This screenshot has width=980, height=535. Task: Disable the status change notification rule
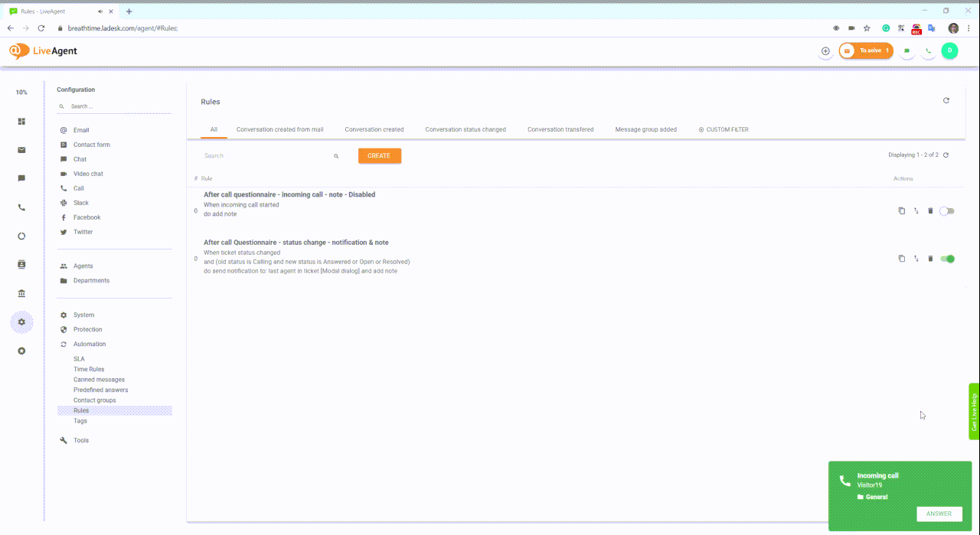click(947, 259)
